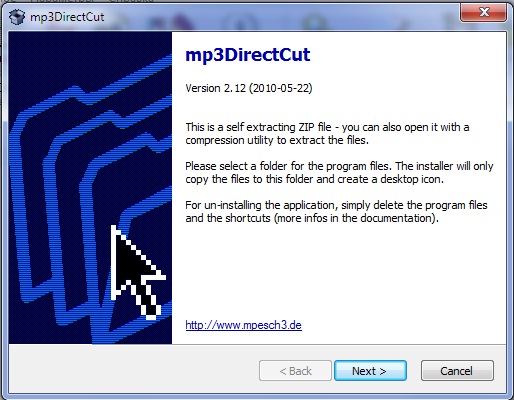Image resolution: width=514 pixels, height=400 pixels.
Task: Click 'more infos in the documentation' text
Action: tap(355, 218)
